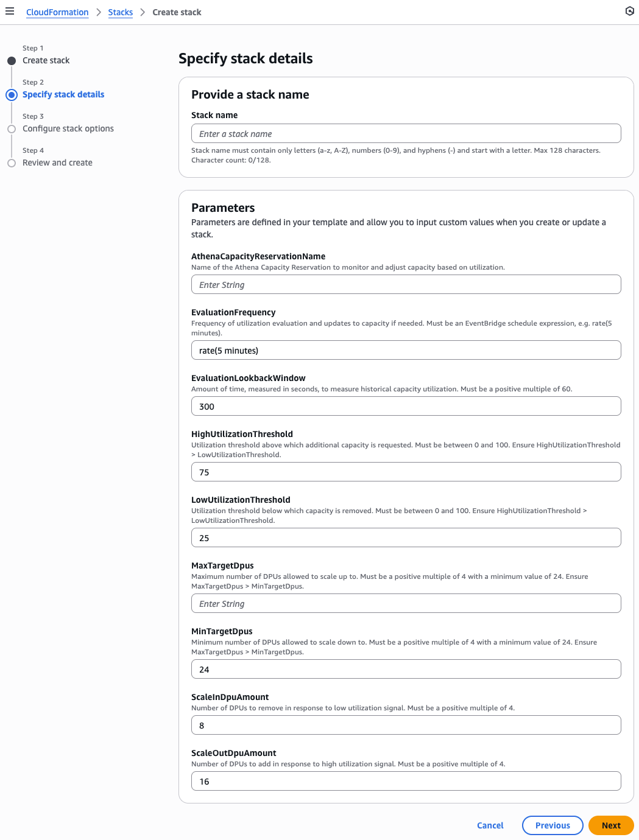Click the EvaluationLookbackWindow field showing 300

tap(406, 406)
